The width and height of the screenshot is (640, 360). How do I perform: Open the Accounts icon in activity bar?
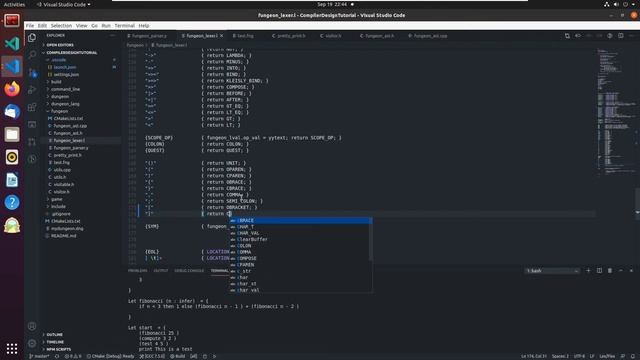(32, 326)
